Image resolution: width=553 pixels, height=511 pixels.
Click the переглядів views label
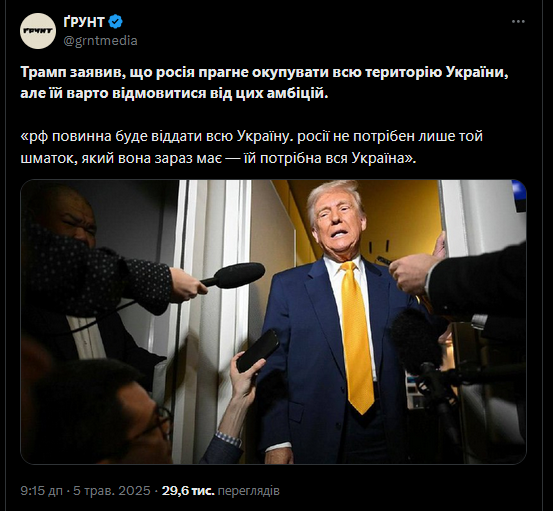coord(249,491)
